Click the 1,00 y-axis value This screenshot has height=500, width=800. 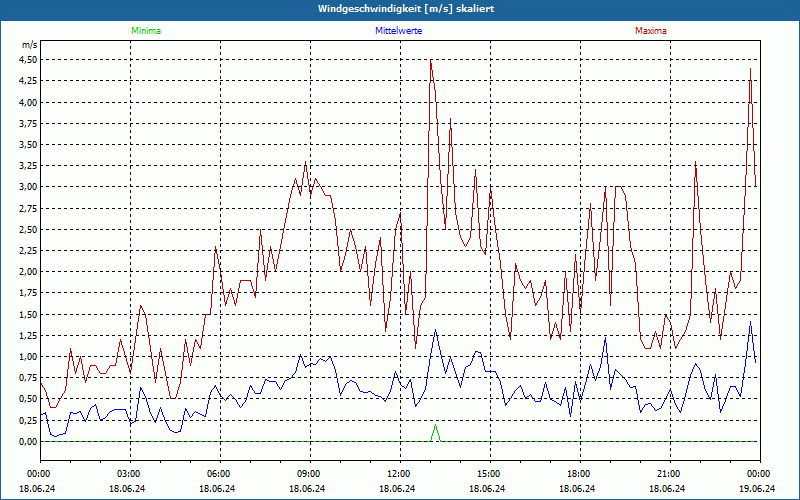[28, 357]
